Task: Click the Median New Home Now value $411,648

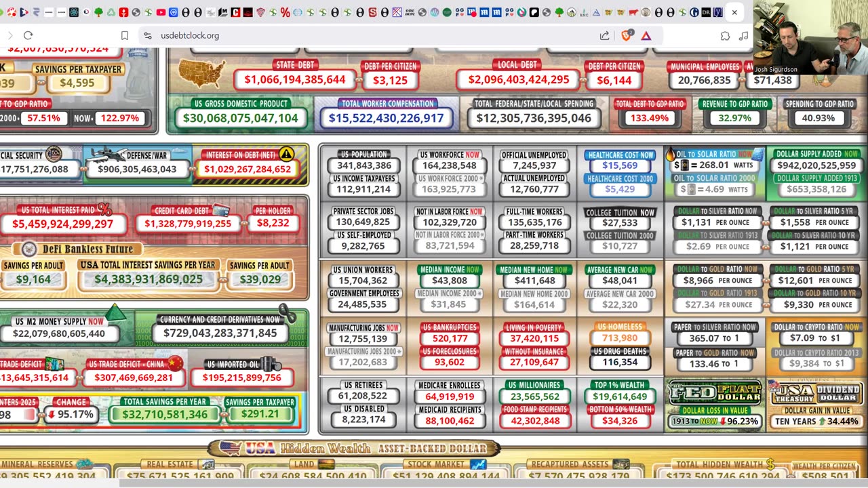Action: [534, 281]
